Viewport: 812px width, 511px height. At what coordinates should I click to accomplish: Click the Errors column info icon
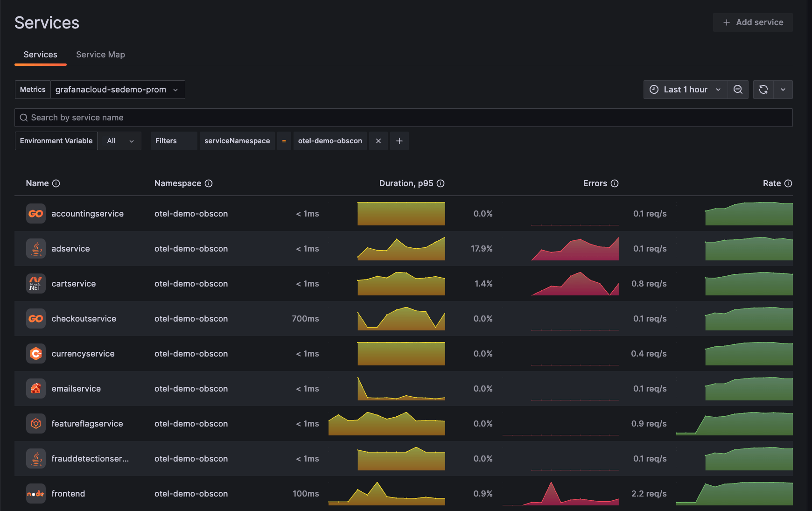click(x=615, y=183)
